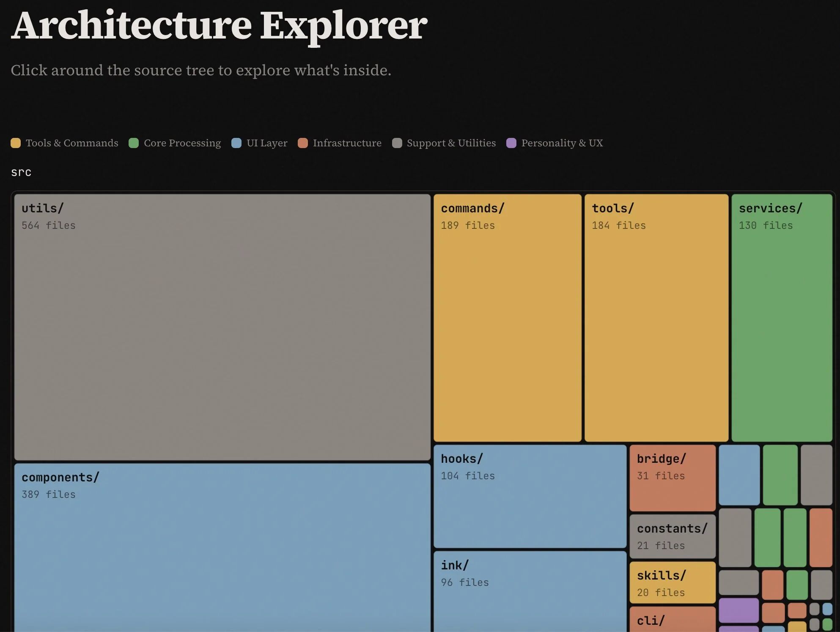Click the src breadcrumb path
Screen dimensions: 840x632
(x=21, y=172)
